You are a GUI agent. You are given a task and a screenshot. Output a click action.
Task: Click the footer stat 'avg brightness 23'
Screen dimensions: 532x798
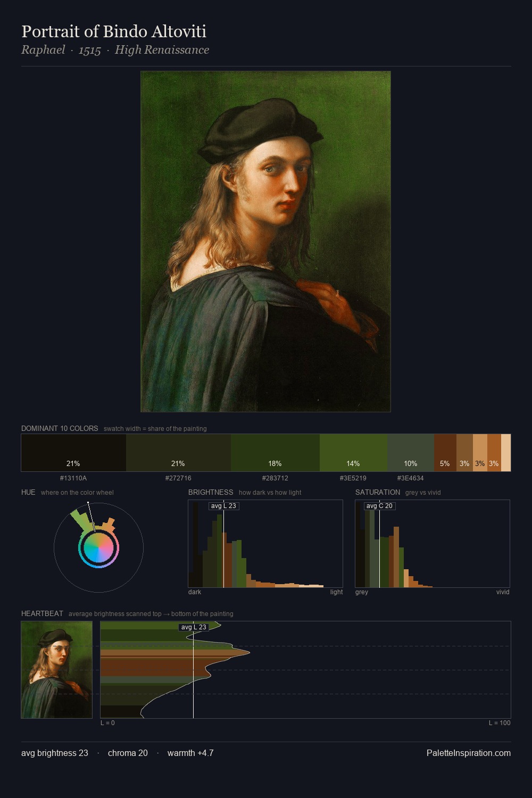point(55,753)
